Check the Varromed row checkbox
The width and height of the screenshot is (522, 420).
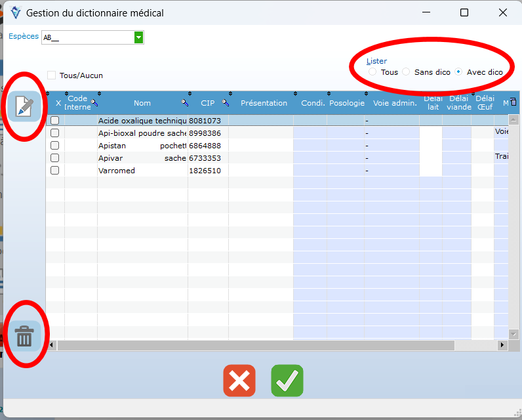click(x=54, y=171)
